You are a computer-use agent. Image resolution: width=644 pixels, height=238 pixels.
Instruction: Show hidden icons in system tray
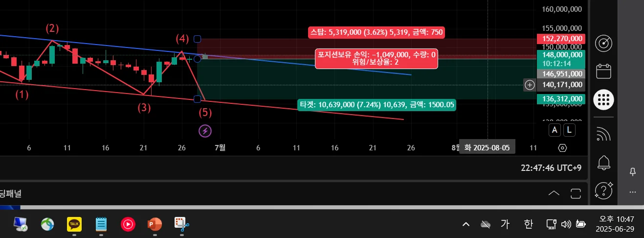coord(466,224)
